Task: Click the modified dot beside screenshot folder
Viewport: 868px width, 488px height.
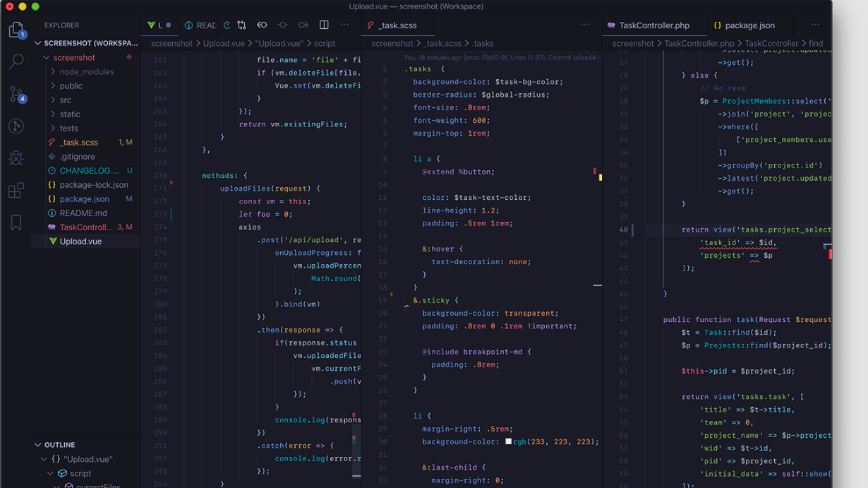Action: point(129,57)
